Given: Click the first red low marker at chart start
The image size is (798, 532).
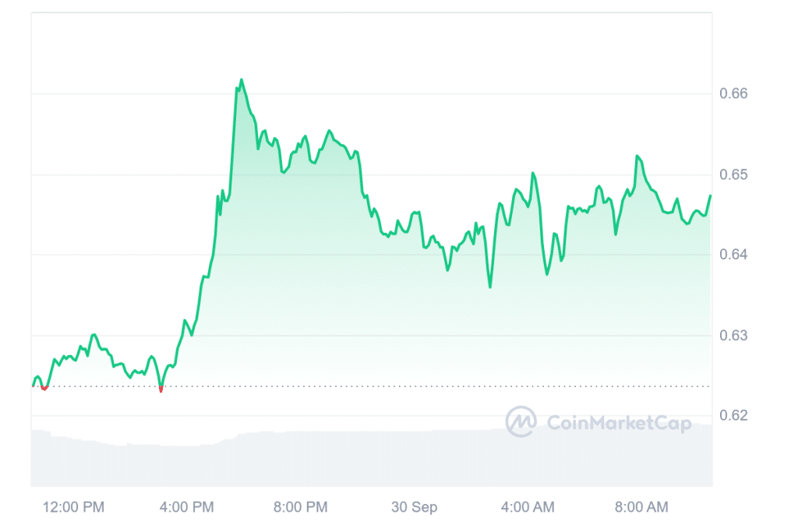Looking at the screenshot, I should 44,388.
